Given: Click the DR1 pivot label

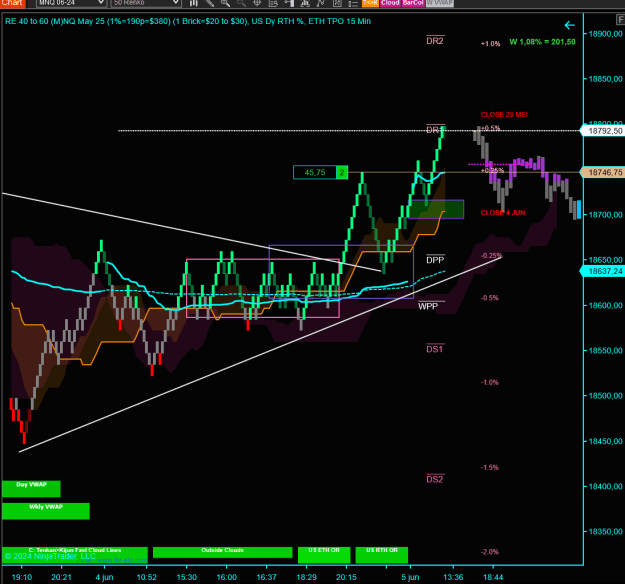Looking at the screenshot, I should click(x=435, y=130).
